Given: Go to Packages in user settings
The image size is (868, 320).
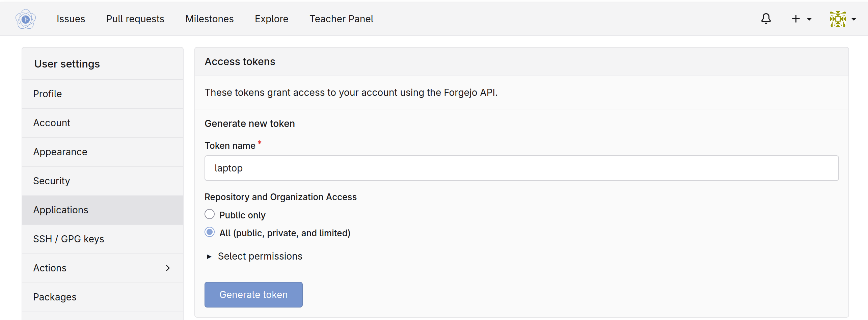Looking at the screenshot, I should click(103, 297).
